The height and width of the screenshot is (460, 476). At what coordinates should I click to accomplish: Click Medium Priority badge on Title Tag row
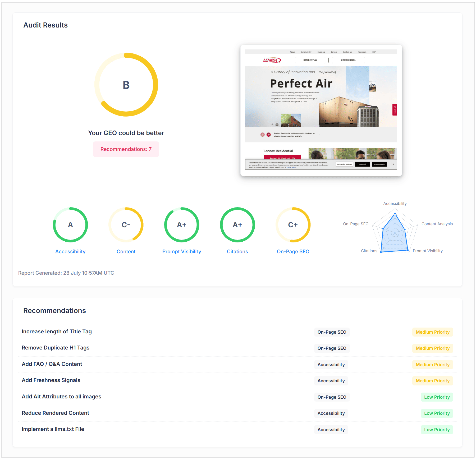coord(433,332)
